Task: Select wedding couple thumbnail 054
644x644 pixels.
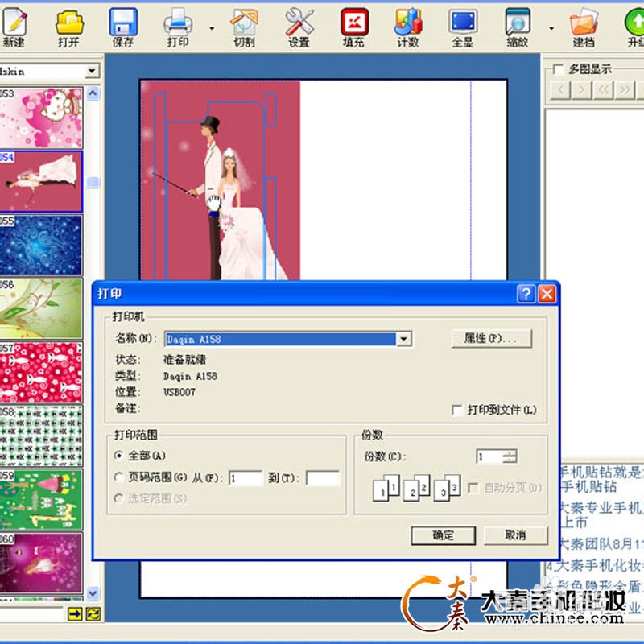Action: click(41, 181)
